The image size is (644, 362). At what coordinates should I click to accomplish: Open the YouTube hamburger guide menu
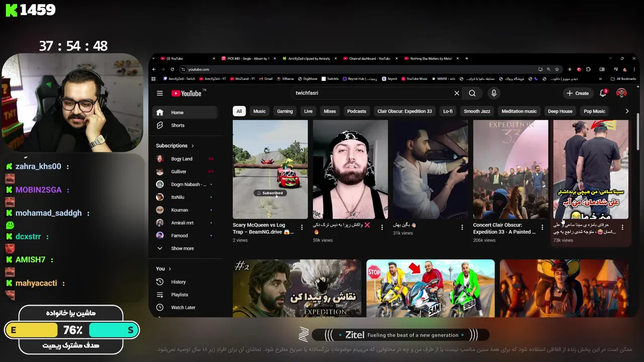tap(159, 93)
